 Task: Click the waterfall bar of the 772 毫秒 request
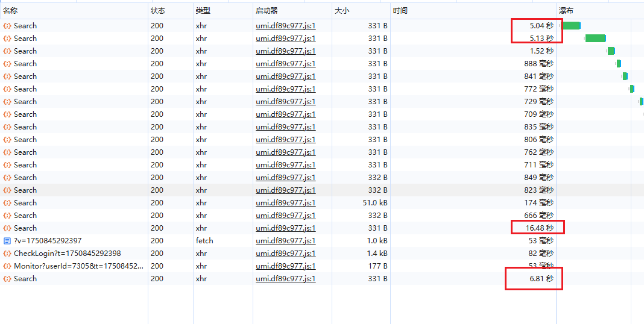coord(632,89)
